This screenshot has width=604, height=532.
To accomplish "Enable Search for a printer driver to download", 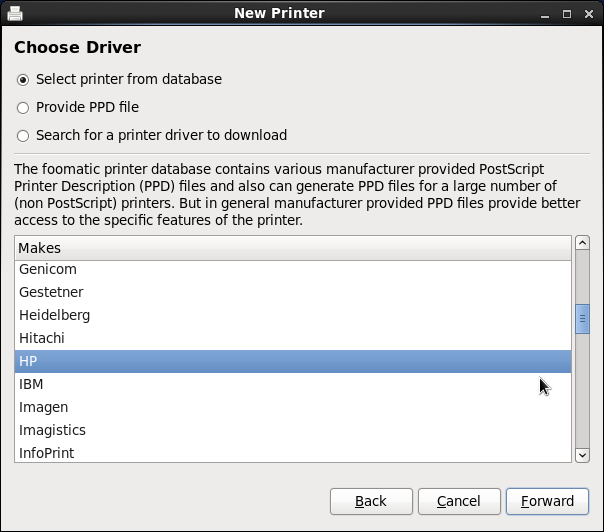I will click(x=23, y=135).
